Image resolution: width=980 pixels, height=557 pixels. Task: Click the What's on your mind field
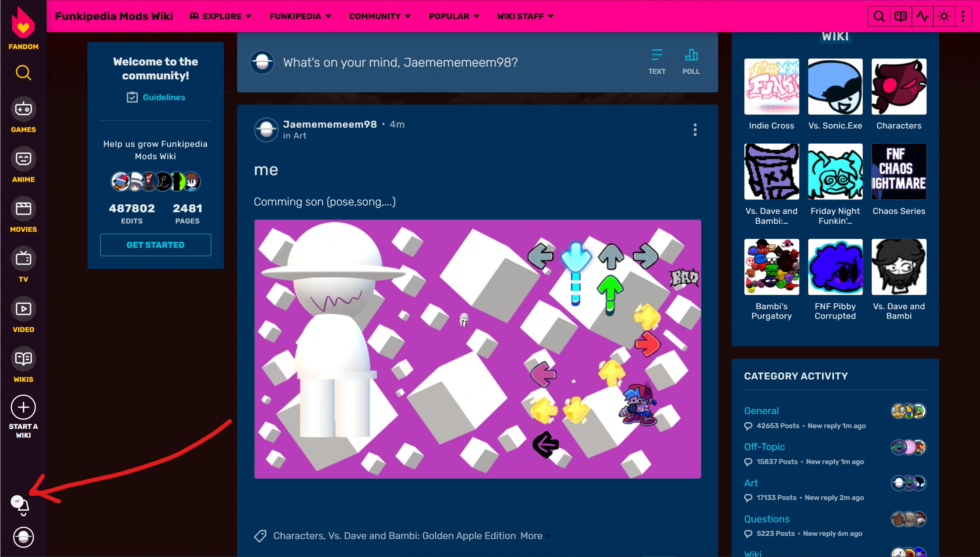click(x=400, y=63)
